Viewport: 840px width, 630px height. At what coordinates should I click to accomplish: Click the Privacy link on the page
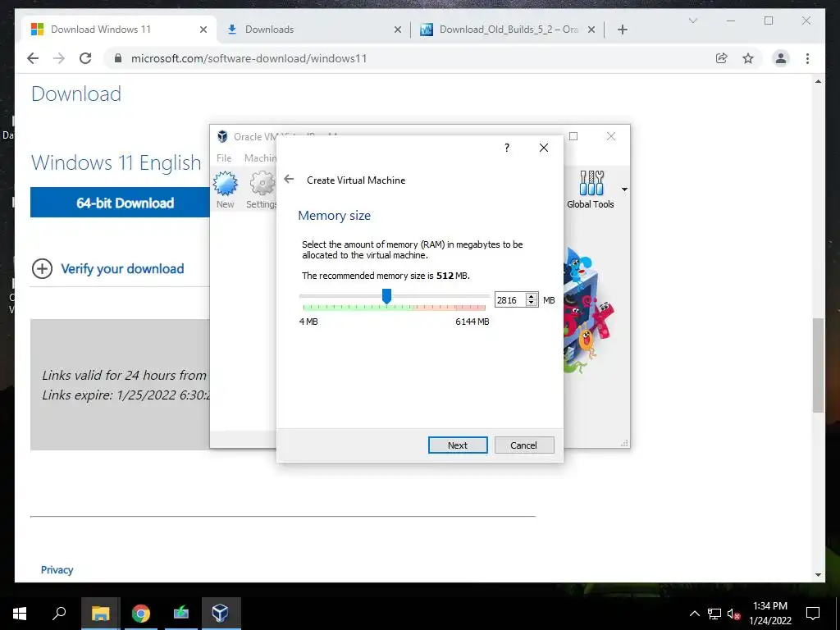pyautogui.click(x=57, y=570)
